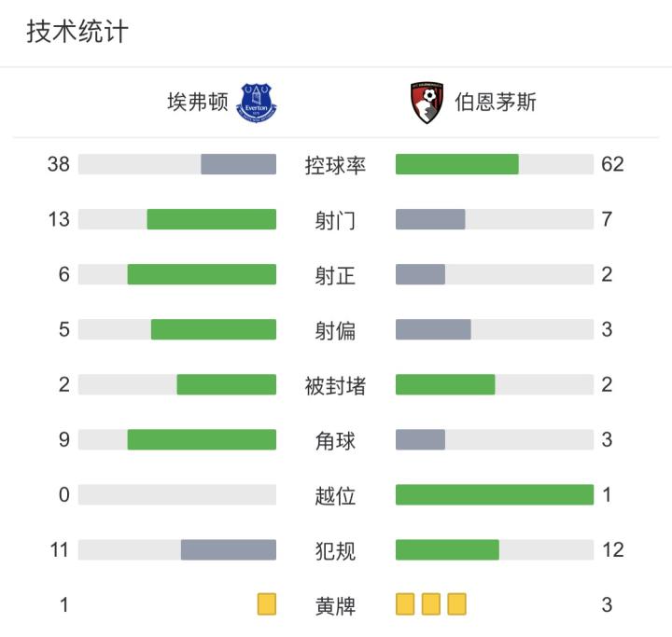Click Everton's 控球率 possession bar
The image size is (672, 637).
[x=238, y=165]
